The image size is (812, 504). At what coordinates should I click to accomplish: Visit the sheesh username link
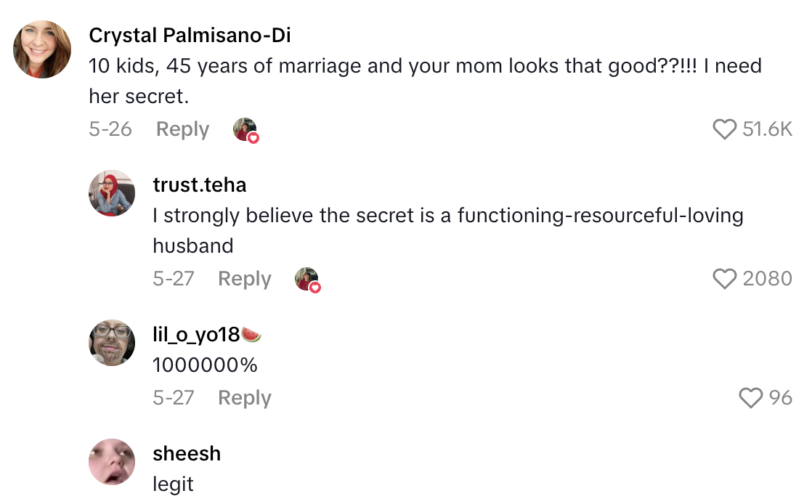click(187, 453)
